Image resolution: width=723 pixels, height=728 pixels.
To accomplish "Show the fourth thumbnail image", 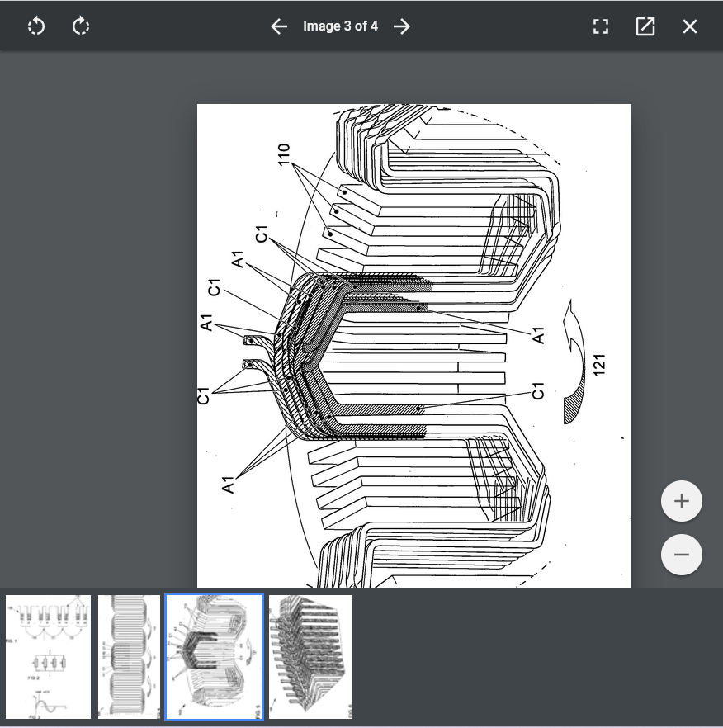I will [310, 657].
